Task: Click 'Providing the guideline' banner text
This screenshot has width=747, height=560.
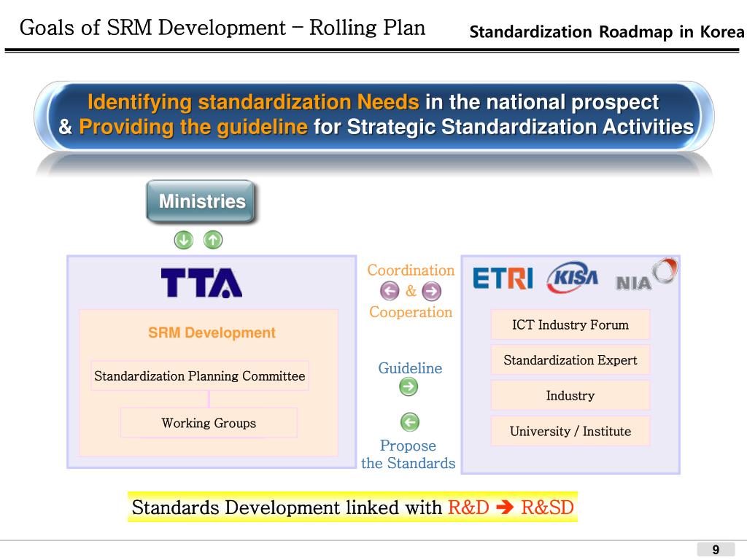Action: click(x=193, y=127)
